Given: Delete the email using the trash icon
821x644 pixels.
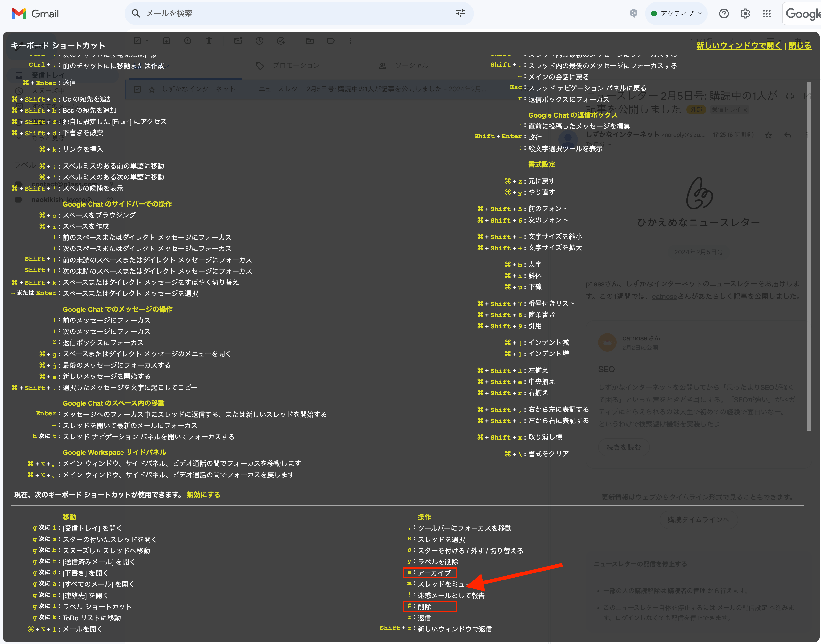Looking at the screenshot, I should 209,41.
